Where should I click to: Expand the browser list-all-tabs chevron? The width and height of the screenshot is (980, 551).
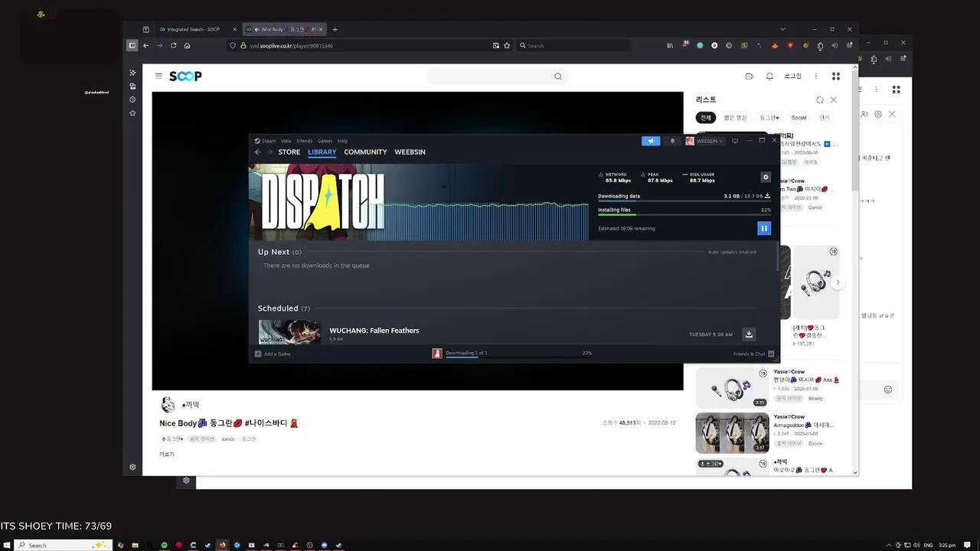782,29
